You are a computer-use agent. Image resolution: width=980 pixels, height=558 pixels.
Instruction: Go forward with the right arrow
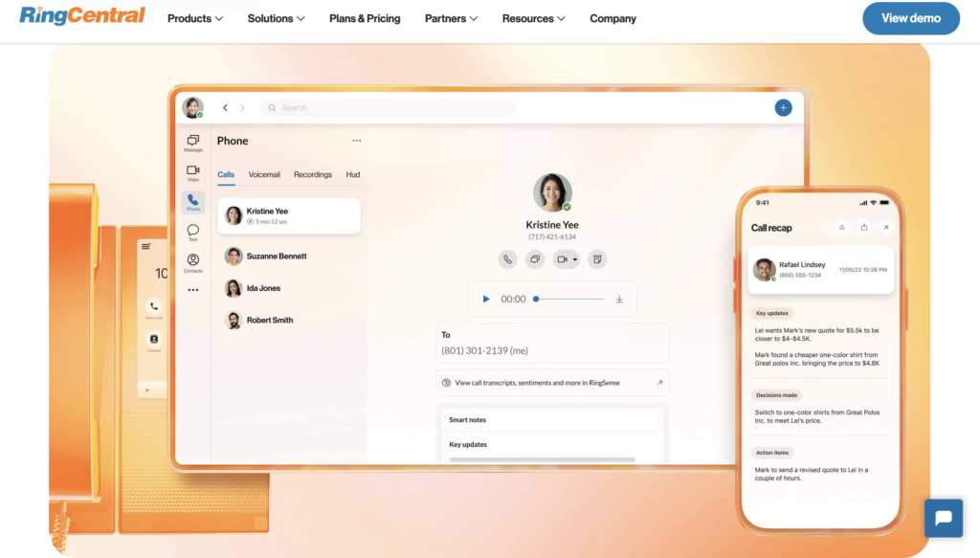pyautogui.click(x=242, y=107)
